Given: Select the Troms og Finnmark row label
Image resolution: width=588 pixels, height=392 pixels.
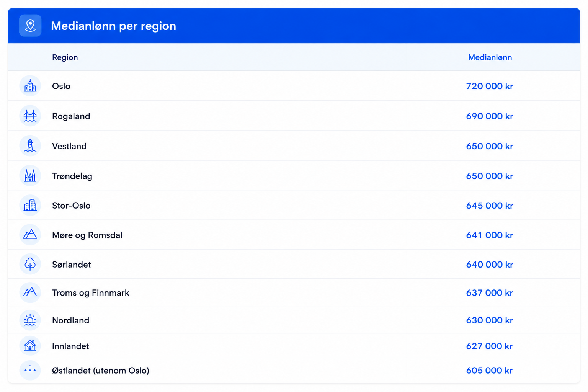Looking at the screenshot, I should [x=91, y=293].
